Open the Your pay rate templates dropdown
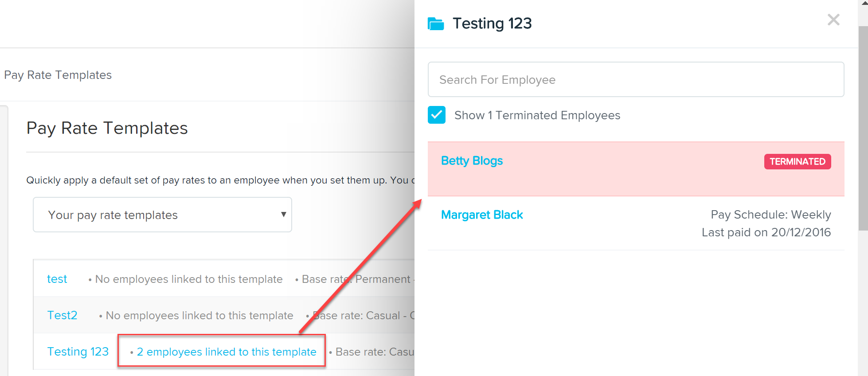 pos(162,215)
